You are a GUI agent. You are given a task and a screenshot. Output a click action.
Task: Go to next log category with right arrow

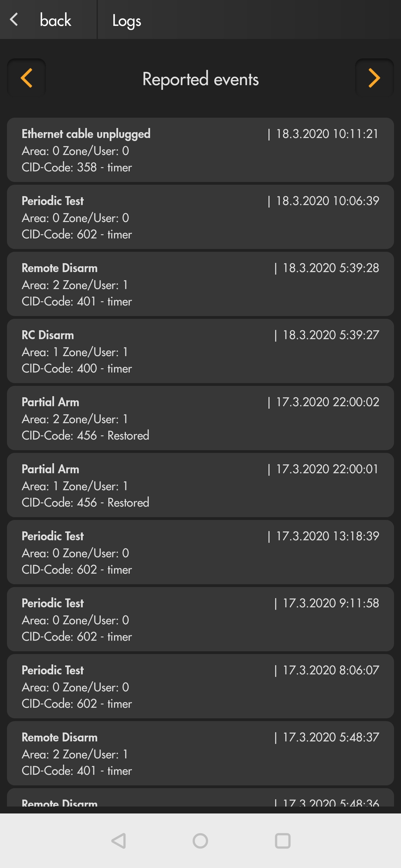(374, 78)
